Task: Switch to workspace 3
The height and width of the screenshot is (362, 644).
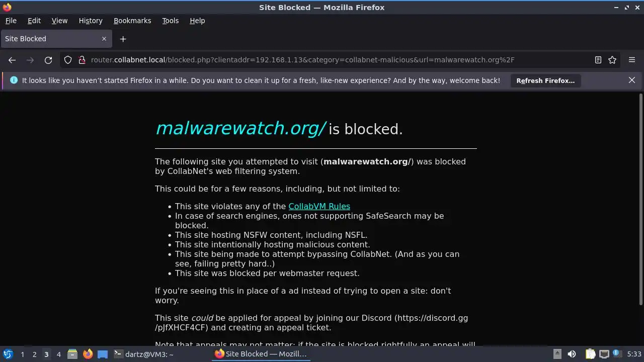Action: tap(46, 354)
